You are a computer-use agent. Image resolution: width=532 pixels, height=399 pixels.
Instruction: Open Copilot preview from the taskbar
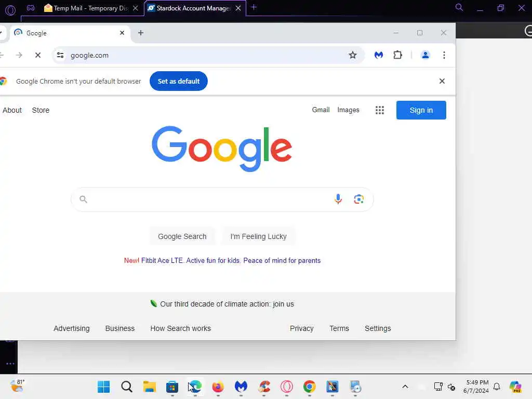[515, 387]
